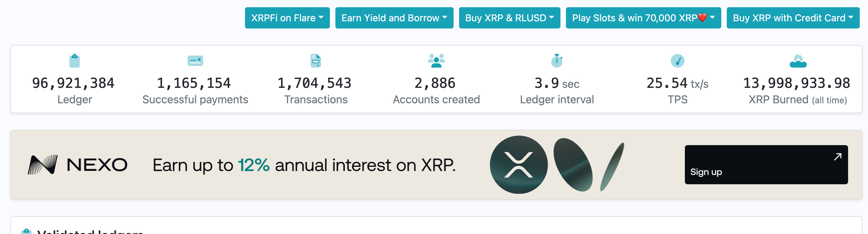Open Buy XRP with Credit Card dropdown
868x234 pixels.
[793, 18]
